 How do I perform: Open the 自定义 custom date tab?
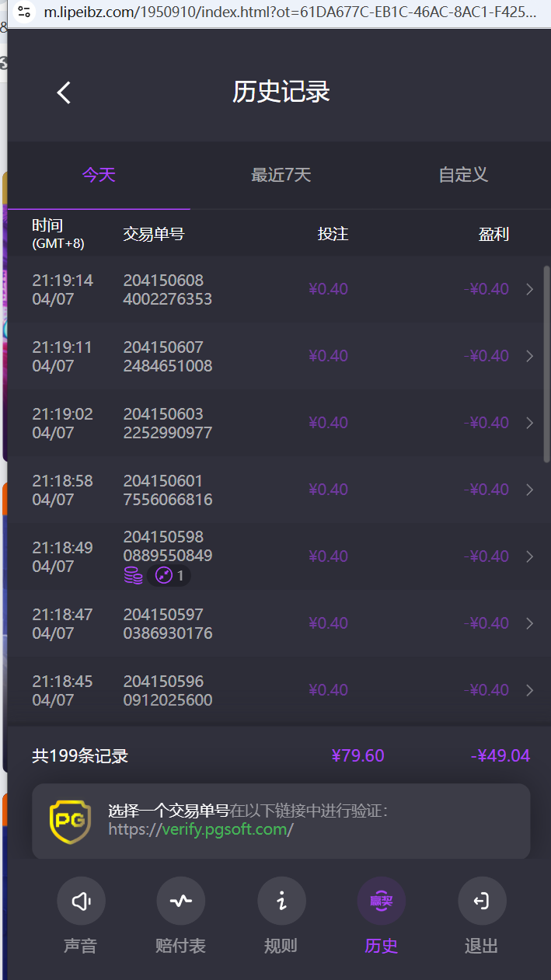(x=463, y=175)
